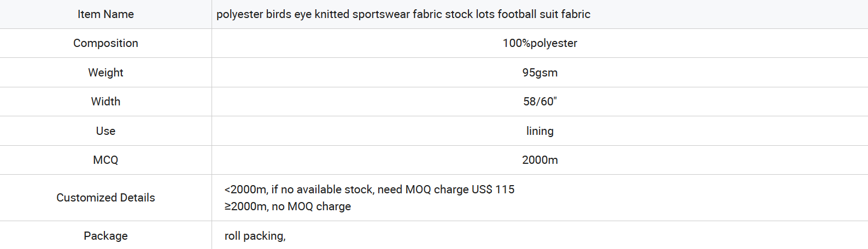Click the 58/60" width value
Viewport: 868px width, 249px height.
(540, 102)
